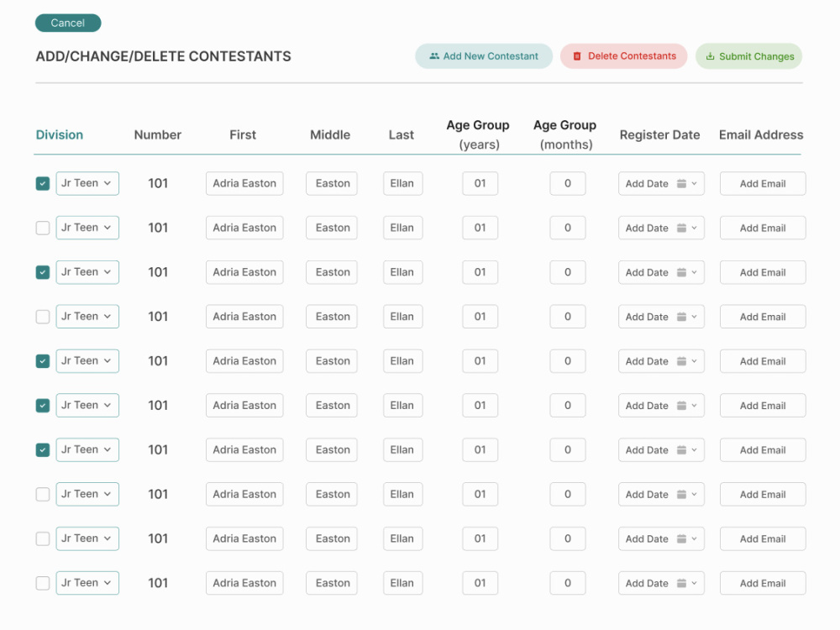Tick the checkbox in the last contestant row

pyautogui.click(x=43, y=583)
